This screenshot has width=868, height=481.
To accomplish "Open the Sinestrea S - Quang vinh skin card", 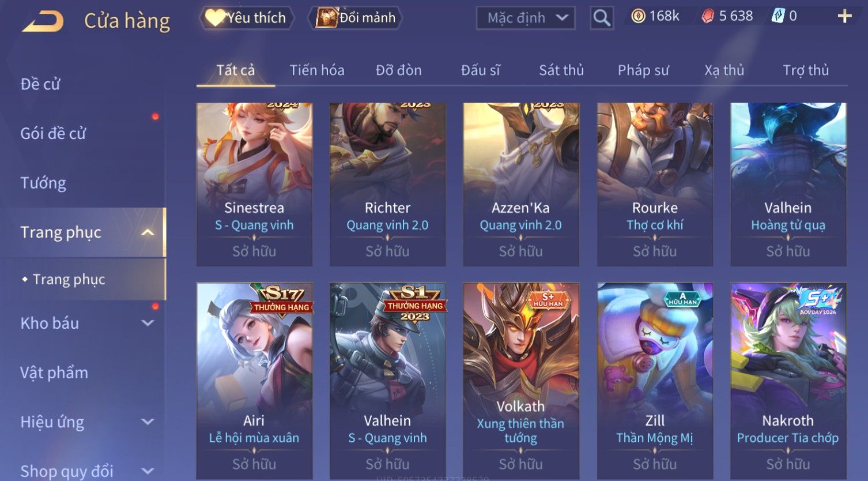I will (x=254, y=185).
